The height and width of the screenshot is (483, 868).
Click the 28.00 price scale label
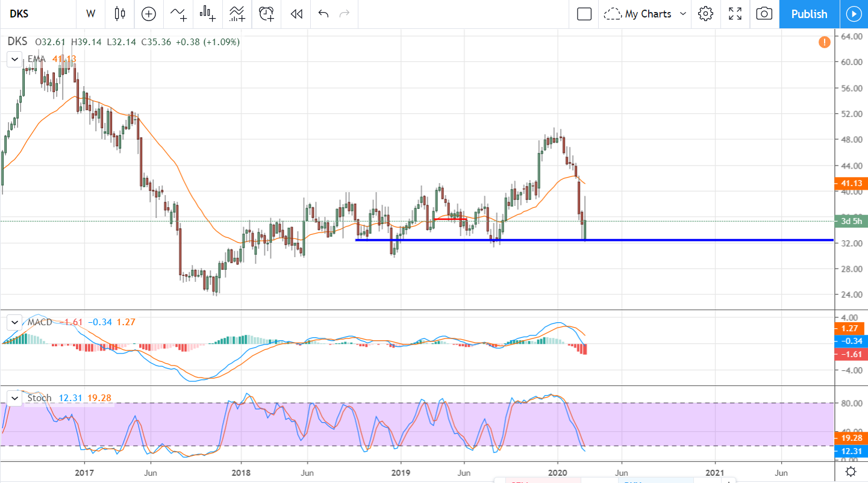[851, 269]
